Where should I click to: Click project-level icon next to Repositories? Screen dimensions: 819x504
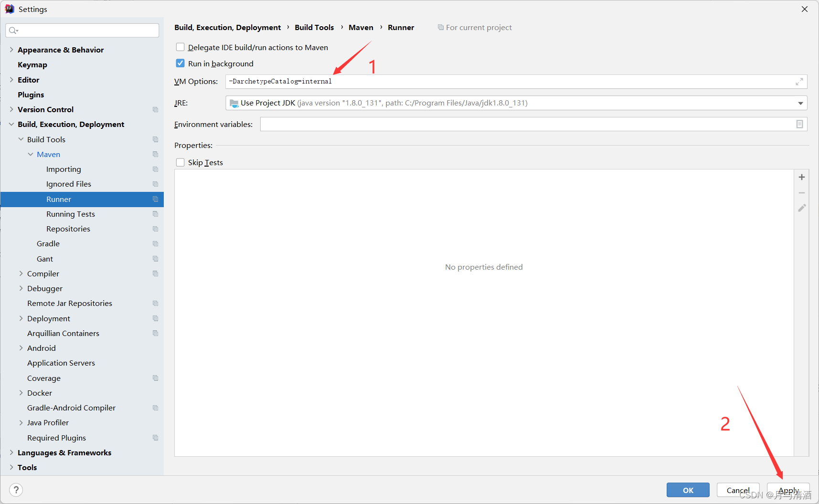(x=155, y=229)
